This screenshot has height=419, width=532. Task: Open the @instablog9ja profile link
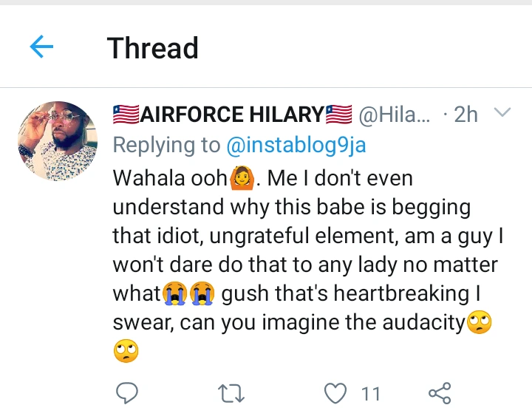click(296, 146)
